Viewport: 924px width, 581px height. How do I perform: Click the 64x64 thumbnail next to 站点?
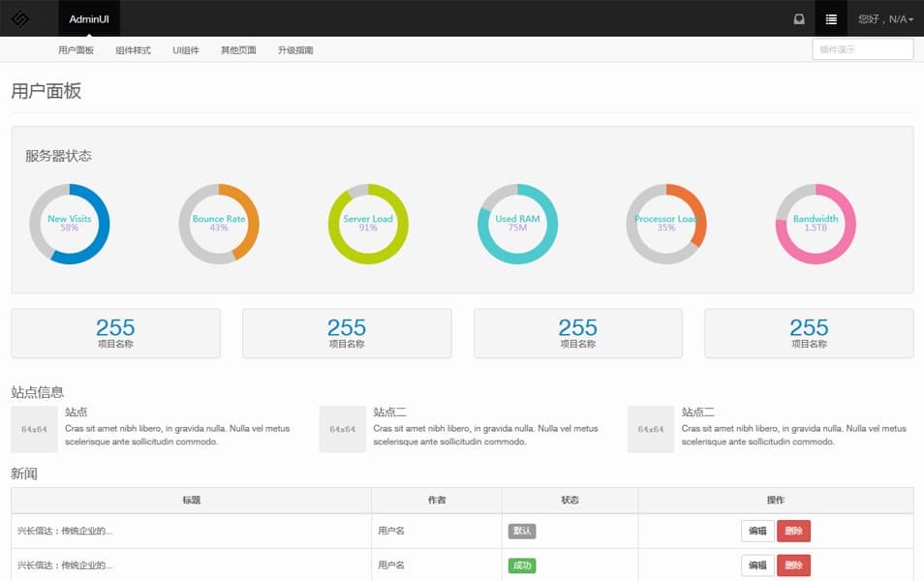click(x=34, y=428)
